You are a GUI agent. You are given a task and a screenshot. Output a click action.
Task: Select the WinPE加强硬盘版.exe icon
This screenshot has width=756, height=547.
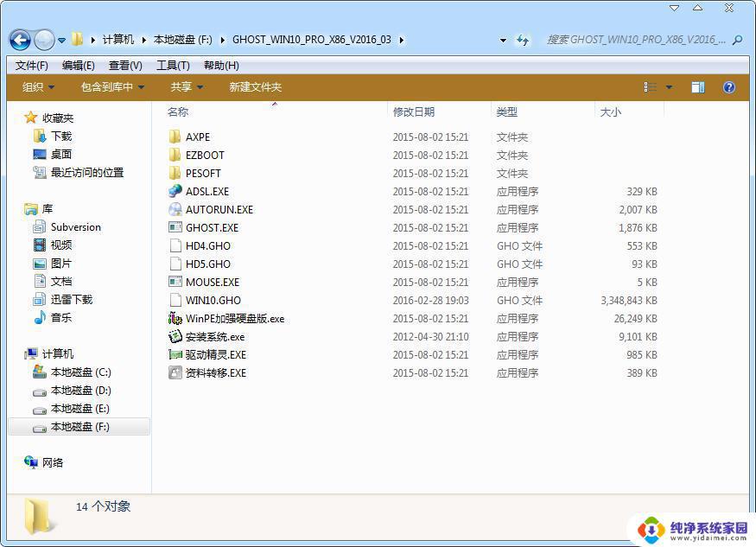(175, 318)
